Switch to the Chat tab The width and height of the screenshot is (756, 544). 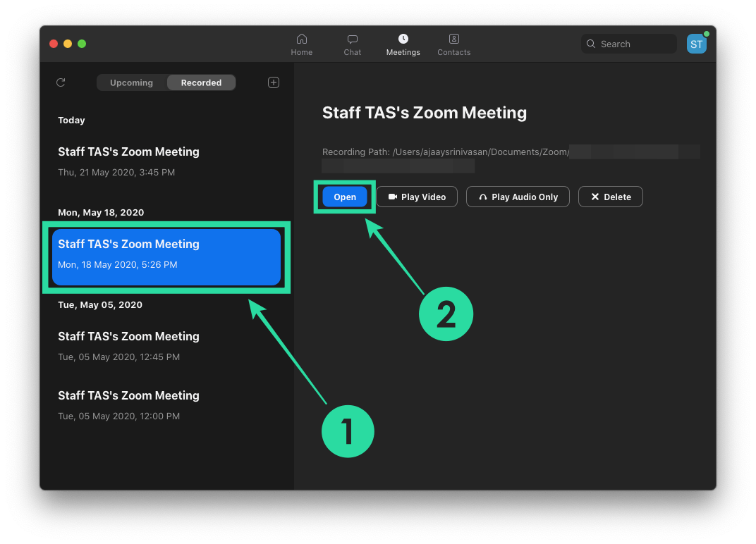pos(352,44)
